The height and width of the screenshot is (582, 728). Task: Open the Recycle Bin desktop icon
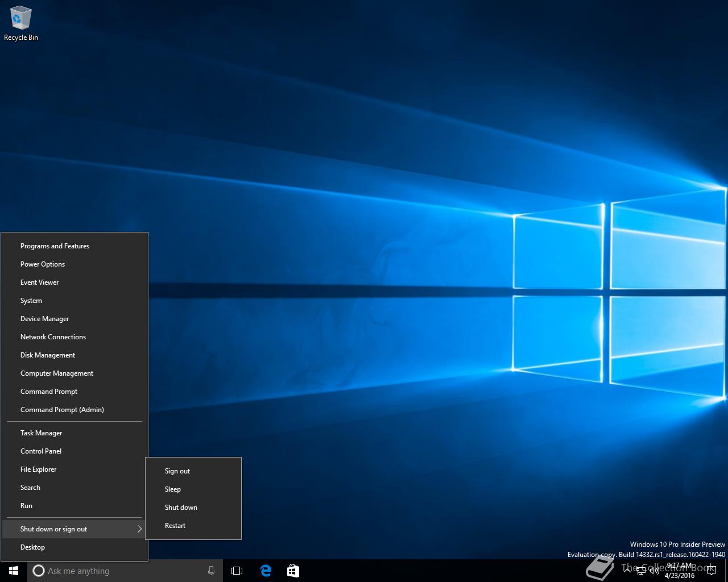click(x=20, y=23)
